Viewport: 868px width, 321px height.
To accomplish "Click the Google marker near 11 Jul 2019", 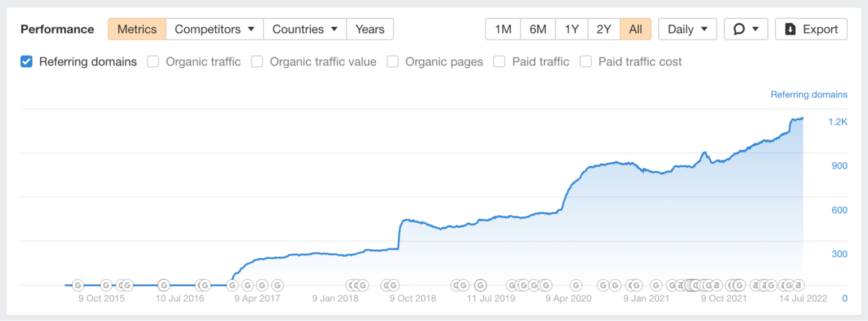I will tap(480, 285).
